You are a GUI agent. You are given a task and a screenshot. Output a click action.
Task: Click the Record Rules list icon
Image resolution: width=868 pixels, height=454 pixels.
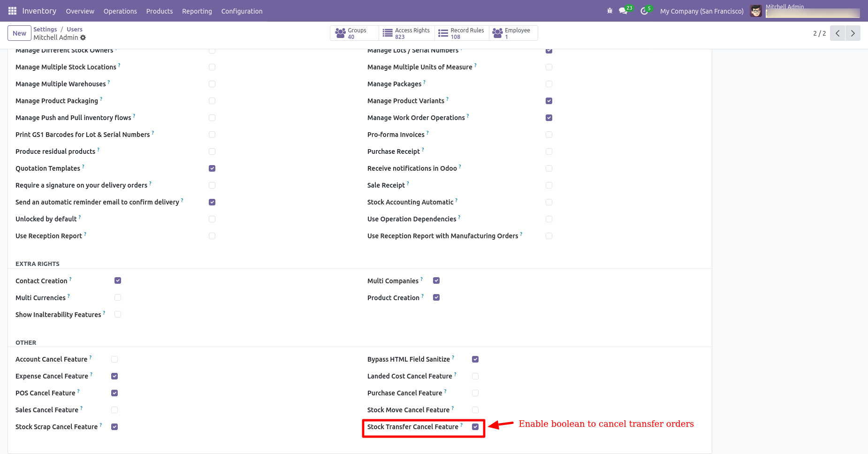443,33
